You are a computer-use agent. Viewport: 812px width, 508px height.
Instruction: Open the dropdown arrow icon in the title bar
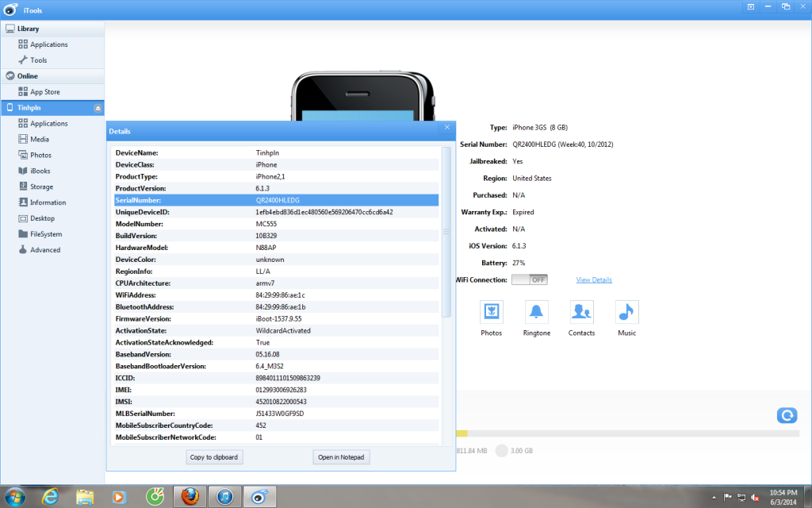point(750,6)
